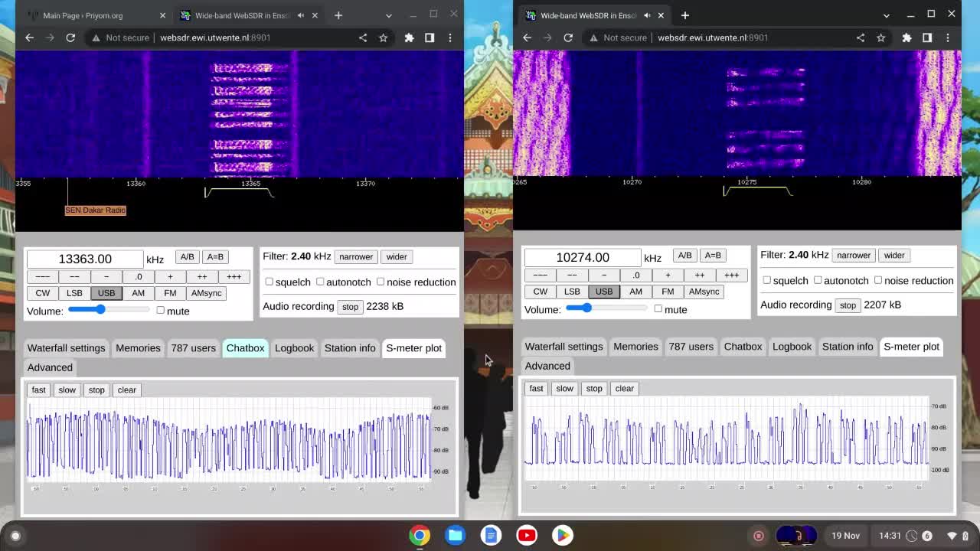Open Memories tab in right window

pyautogui.click(x=635, y=347)
